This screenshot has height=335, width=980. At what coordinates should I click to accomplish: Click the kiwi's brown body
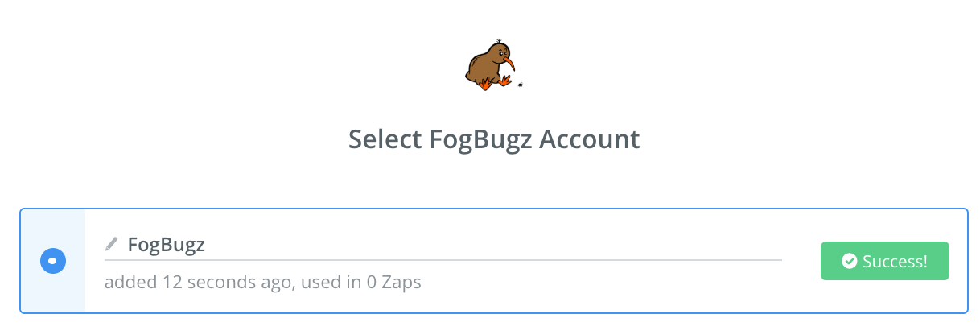(484, 66)
